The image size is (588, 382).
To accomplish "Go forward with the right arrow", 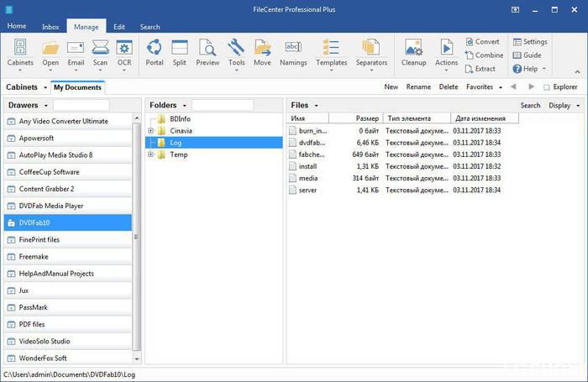I will 531,87.
